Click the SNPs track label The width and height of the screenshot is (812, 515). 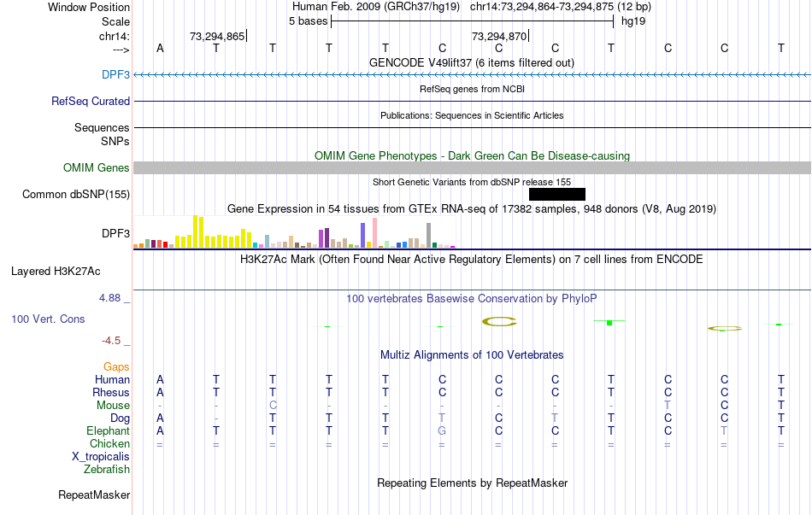tap(115, 141)
